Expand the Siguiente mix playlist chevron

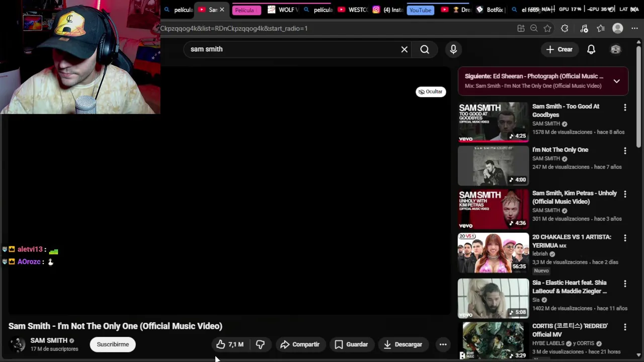tap(616, 81)
